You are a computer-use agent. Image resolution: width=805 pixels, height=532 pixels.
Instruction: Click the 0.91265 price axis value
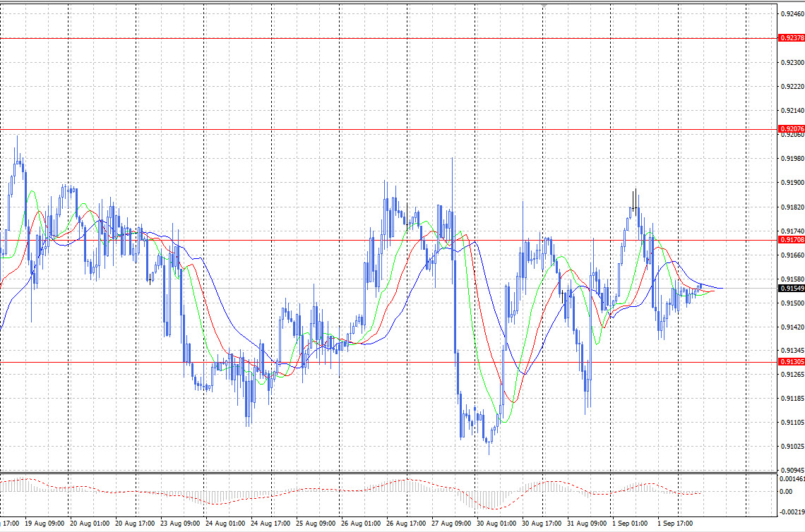click(792, 375)
